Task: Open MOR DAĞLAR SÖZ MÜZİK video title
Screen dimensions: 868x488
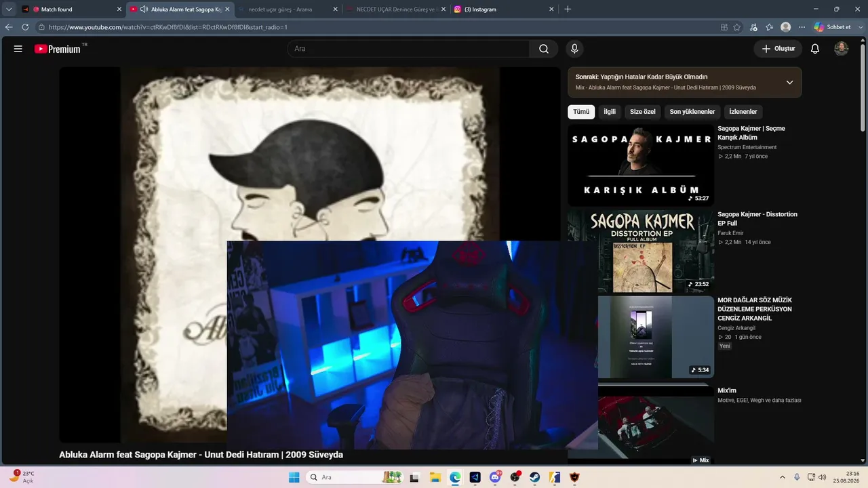Action: pyautogui.click(x=755, y=309)
